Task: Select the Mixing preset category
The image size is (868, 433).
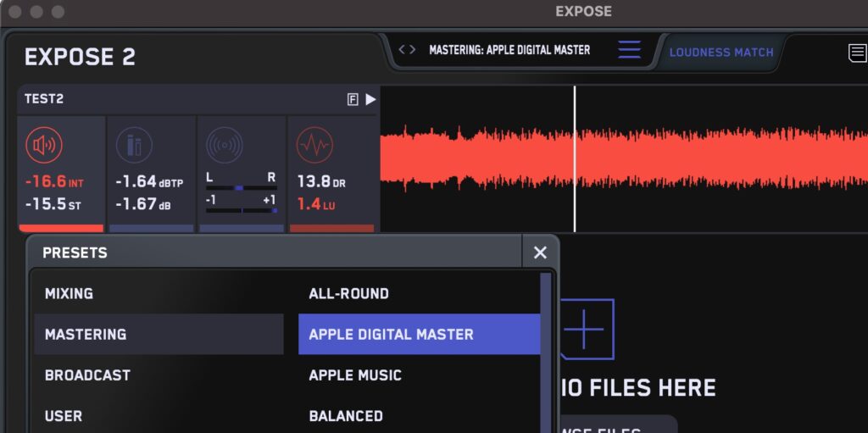Action: coord(70,294)
